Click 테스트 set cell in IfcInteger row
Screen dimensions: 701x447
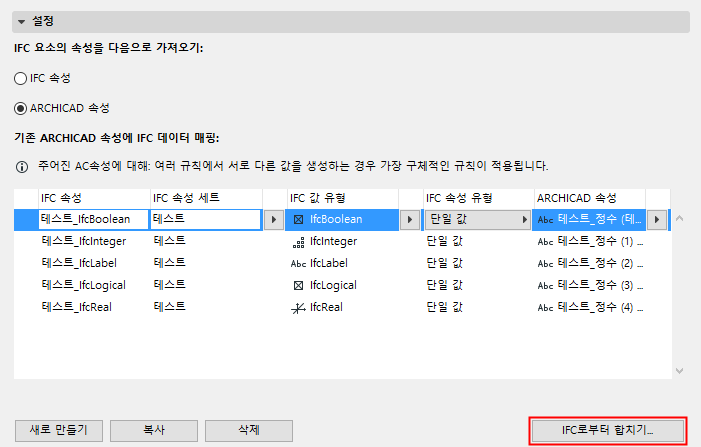click(x=169, y=241)
